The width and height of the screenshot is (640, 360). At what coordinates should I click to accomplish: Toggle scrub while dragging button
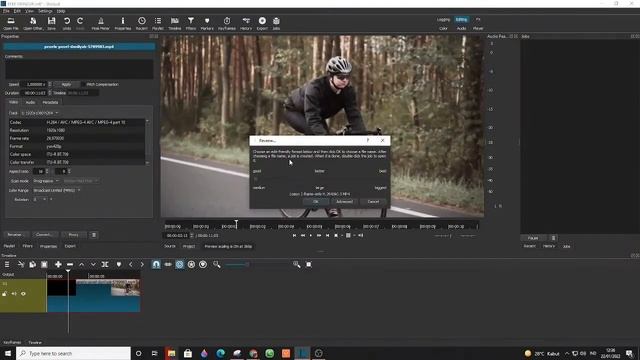coord(168,264)
